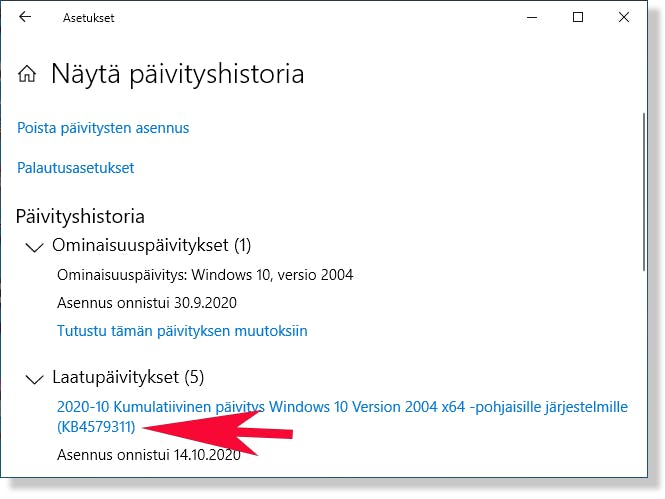The width and height of the screenshot is (665, 499).
Task: Open Palautusasetukset link
Action: (75, 168)
